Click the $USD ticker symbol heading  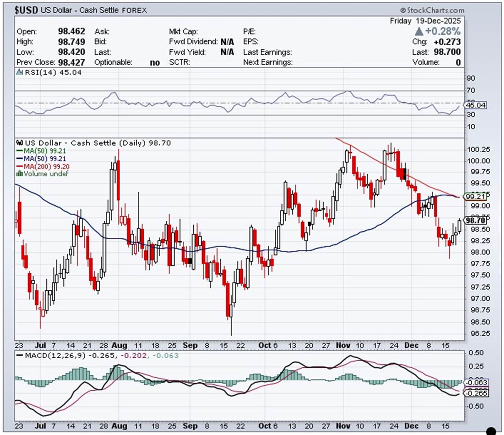click(x=26, y=10)
